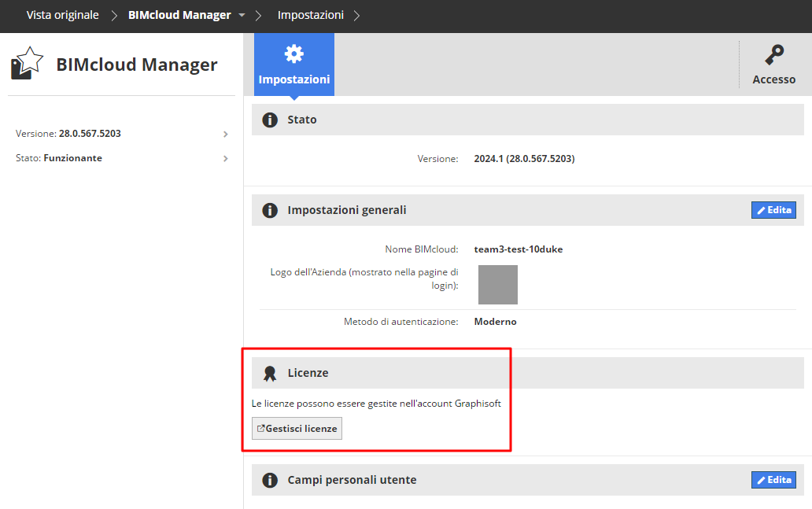Click the Campi personali utente info icon
812x509 pixels.
coord(270,480)
